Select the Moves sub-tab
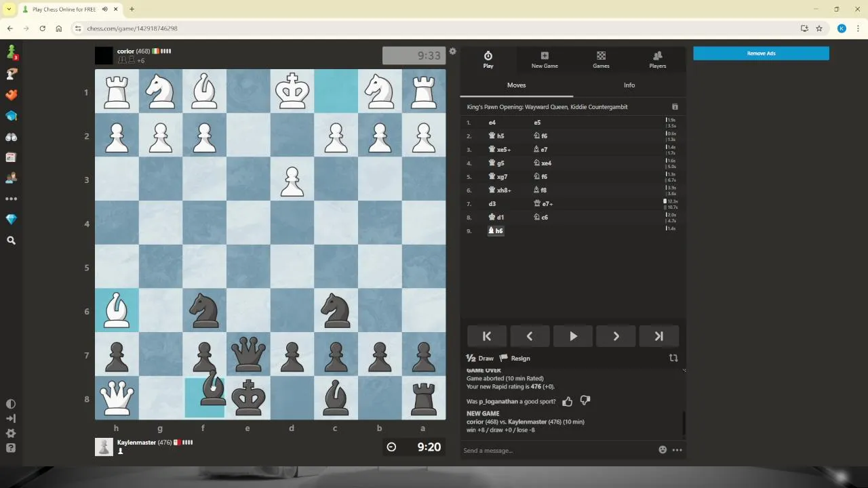The height and width of the screenshot is (488, 868). point(516,85)
